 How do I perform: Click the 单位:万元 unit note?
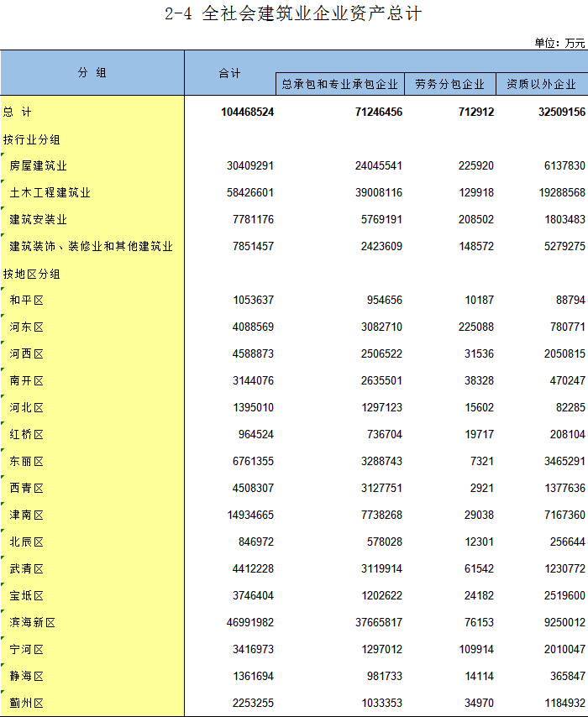click(559, 44)
